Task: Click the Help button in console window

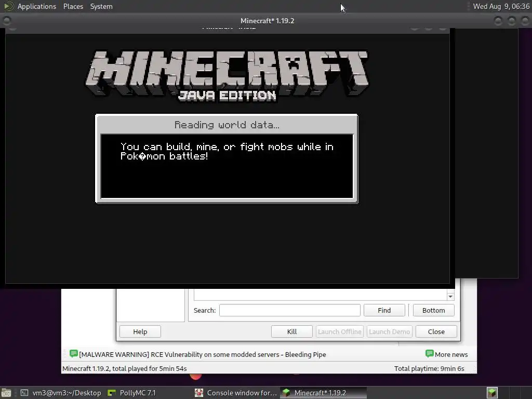Action: (x=140, y=331)
